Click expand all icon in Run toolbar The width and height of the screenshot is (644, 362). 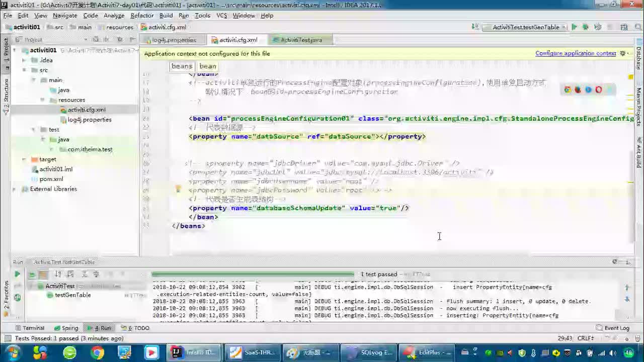(84, 274)
